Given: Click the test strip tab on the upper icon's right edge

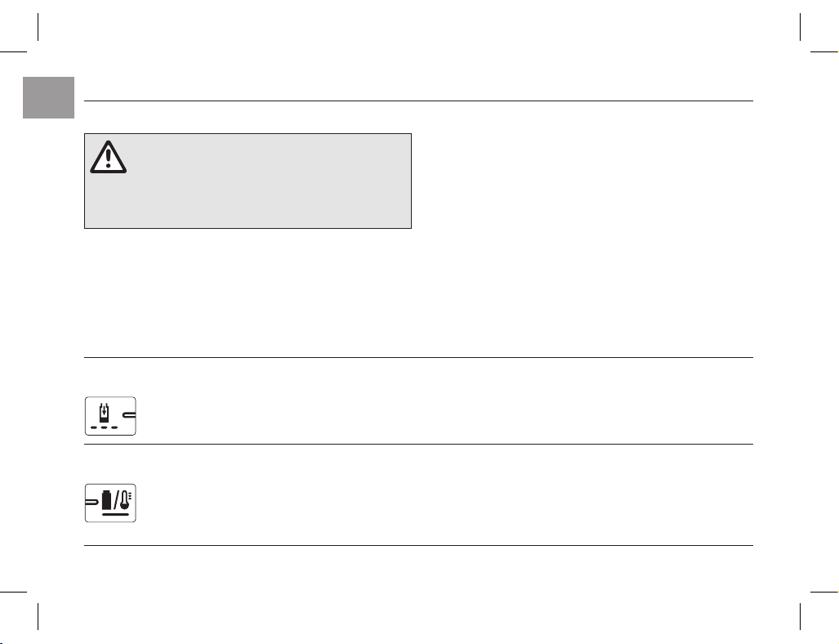Looking at the screenshot, I should [130, 414].
